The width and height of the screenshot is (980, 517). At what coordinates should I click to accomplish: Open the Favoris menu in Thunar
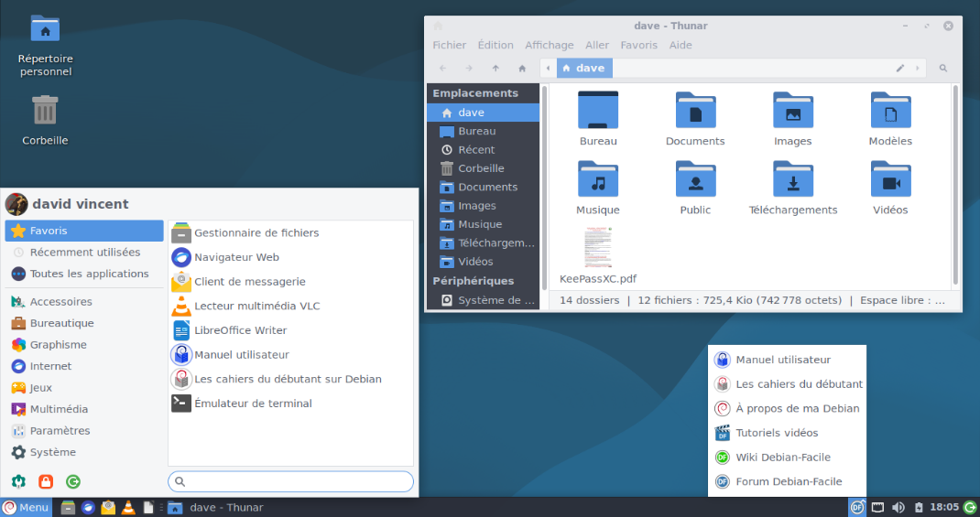click(638, 45)
